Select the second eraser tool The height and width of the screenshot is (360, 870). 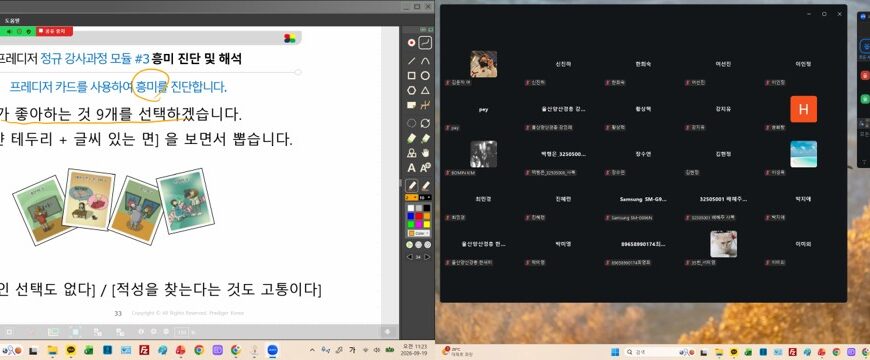pos(425,138)
